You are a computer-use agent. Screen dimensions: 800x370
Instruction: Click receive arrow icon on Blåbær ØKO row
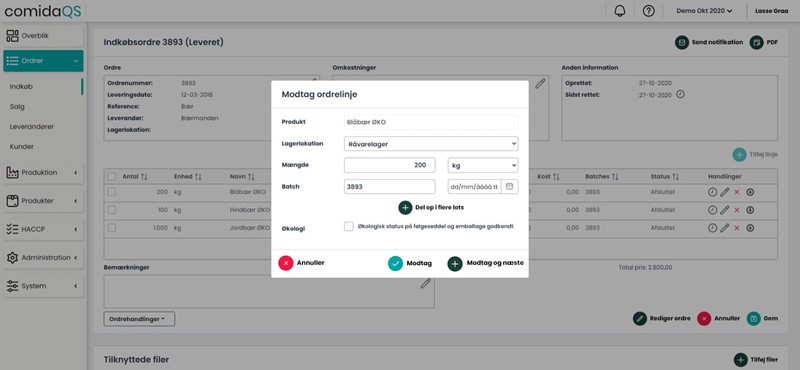(x=750, y=192)
